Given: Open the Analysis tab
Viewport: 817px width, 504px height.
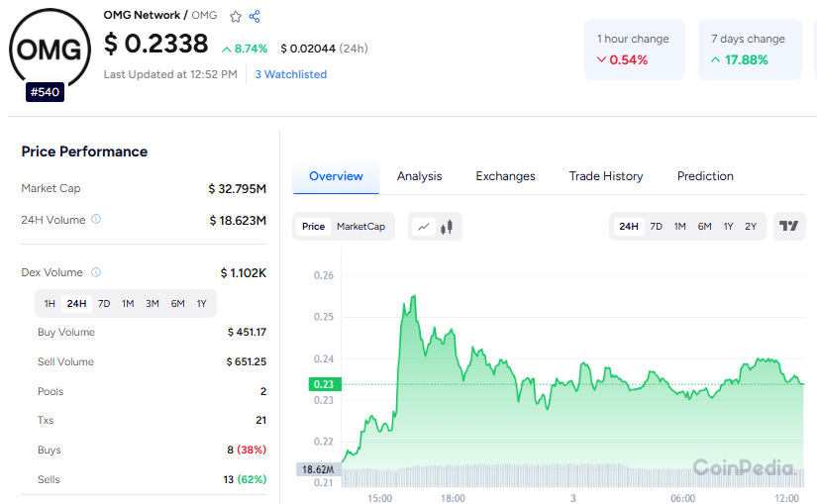Looking at the screenshot, I should click(420, 176).
